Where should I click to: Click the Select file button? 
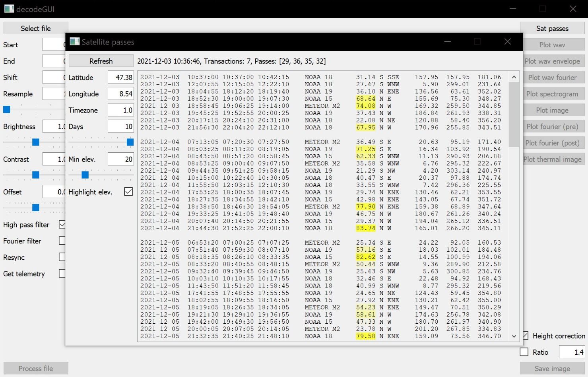click(36, 28)
